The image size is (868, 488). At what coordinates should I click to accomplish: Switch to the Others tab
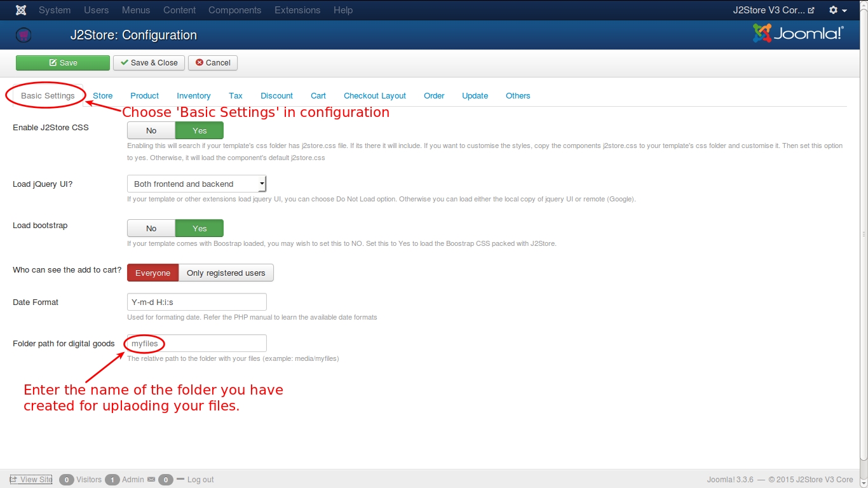click(x=518, y=96)
